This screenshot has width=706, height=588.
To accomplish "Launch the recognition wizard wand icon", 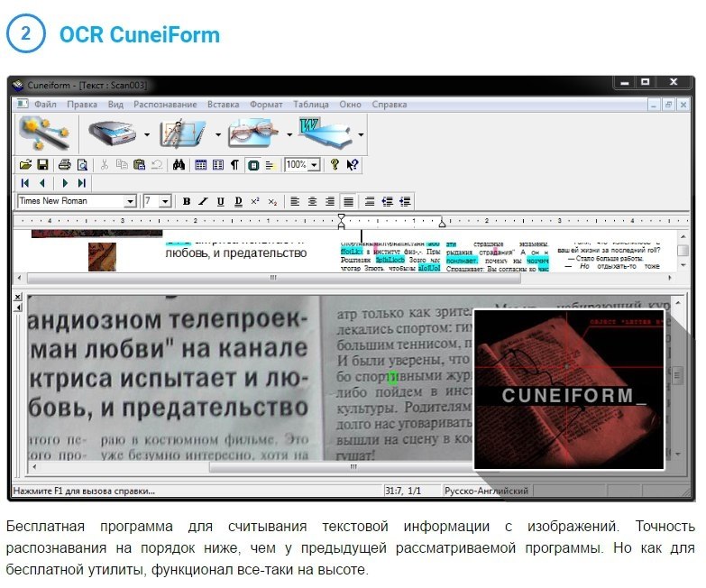I will [43, 133].
